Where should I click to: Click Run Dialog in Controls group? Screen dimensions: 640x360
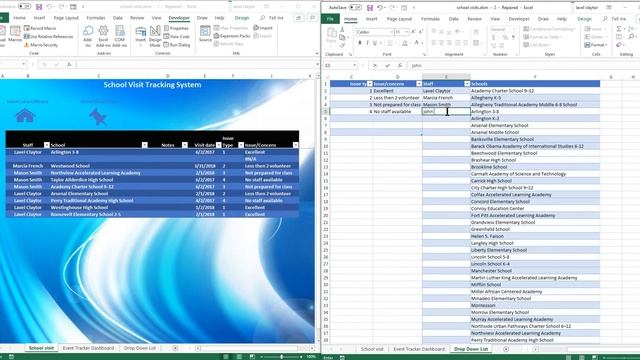tap(177, 45)
